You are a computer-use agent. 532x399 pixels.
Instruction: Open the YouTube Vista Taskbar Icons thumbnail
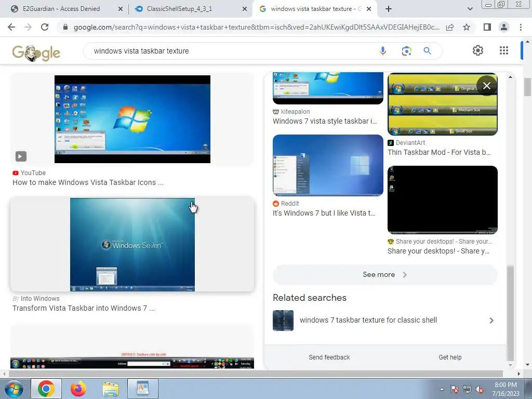tap(132, 119)
